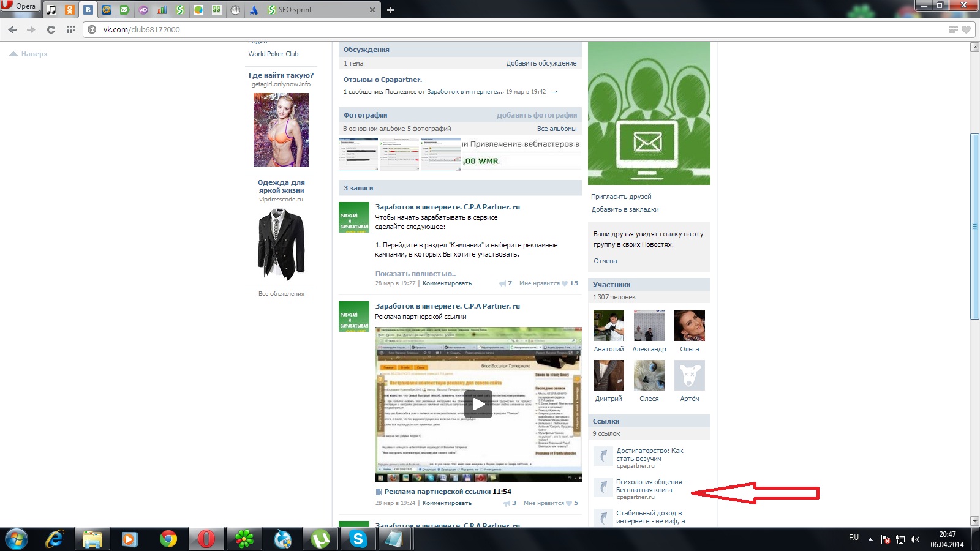Click Добавить обсуждение link
This screenshot has width=980, height=551.
point(541,63)
